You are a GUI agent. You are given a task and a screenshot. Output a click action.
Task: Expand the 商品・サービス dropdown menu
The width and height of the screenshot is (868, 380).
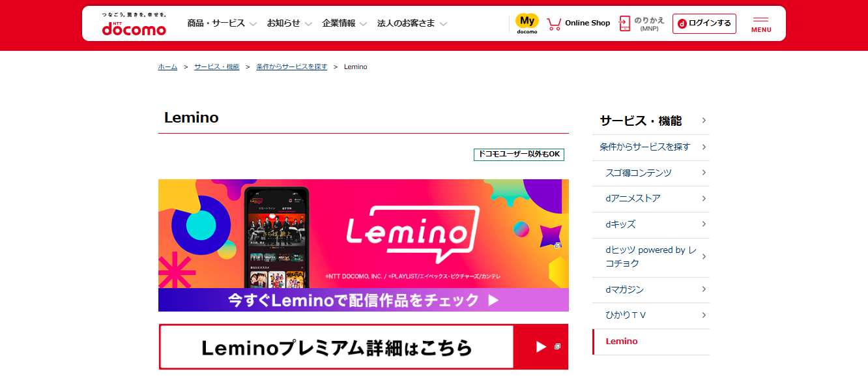[222, 23]
